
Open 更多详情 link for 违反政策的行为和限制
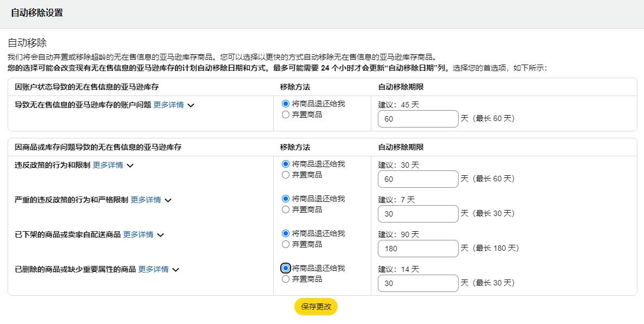[x=107, y=165]
